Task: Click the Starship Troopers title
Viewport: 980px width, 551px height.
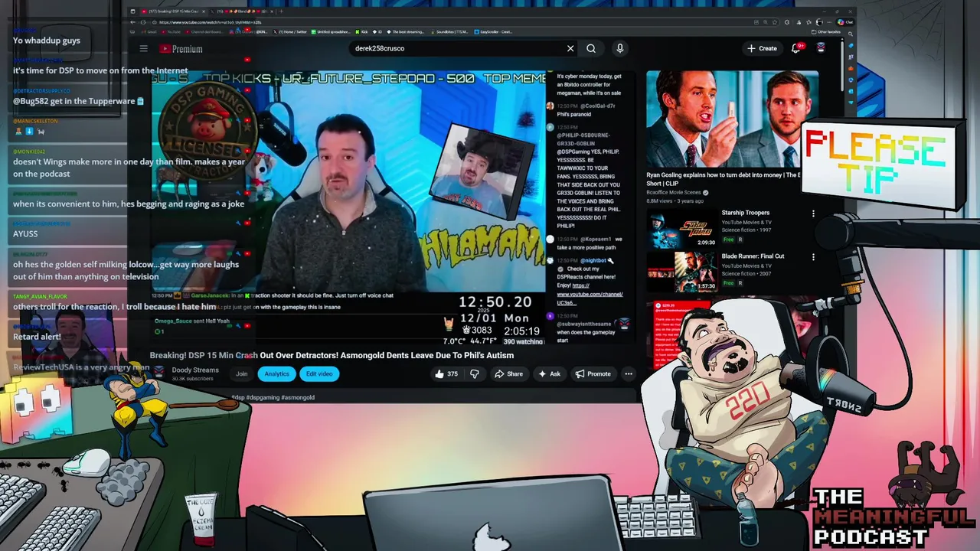Action: pyautogui.click(x=746, y=213)
